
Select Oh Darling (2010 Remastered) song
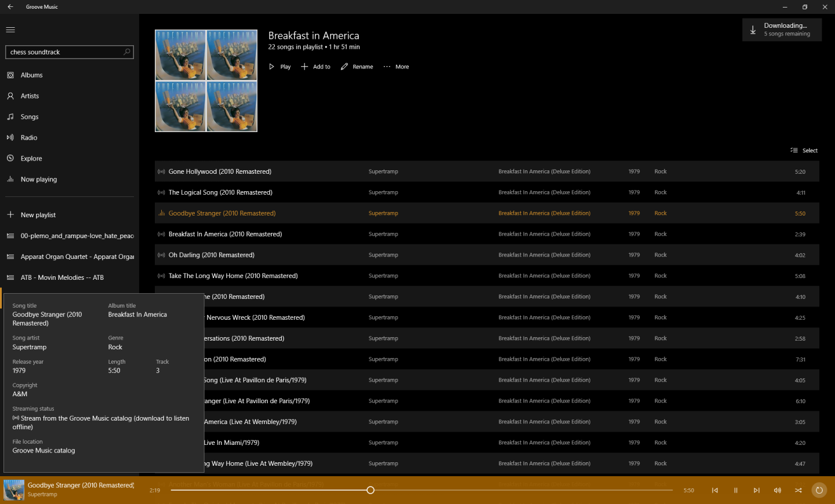[x=487, y=255]
